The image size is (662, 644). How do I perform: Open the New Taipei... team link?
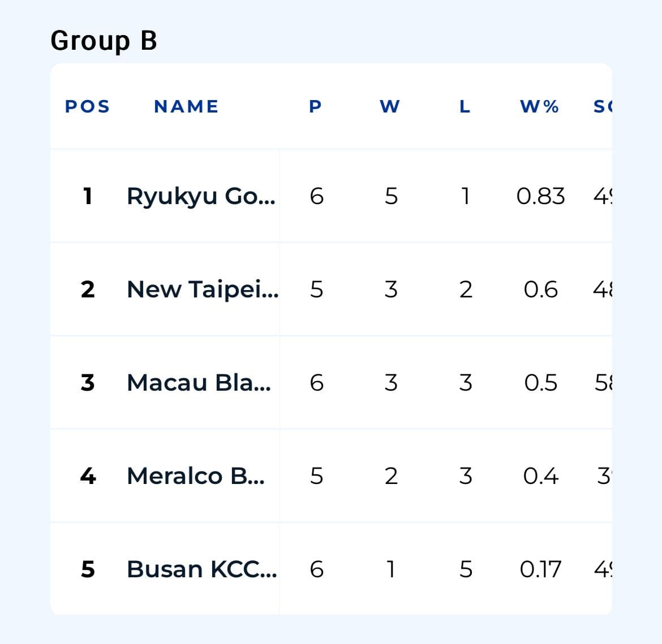coord(203,289)
